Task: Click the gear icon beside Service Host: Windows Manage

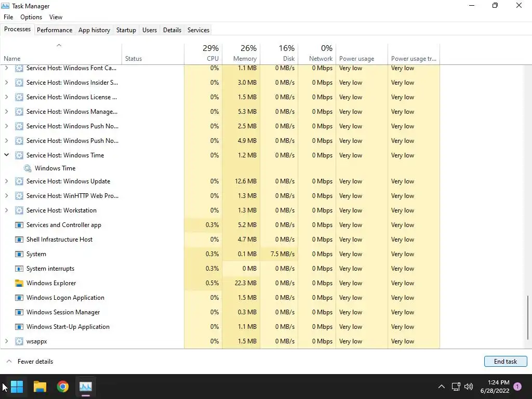Action: pyautogui.click(x=19, y=112)
